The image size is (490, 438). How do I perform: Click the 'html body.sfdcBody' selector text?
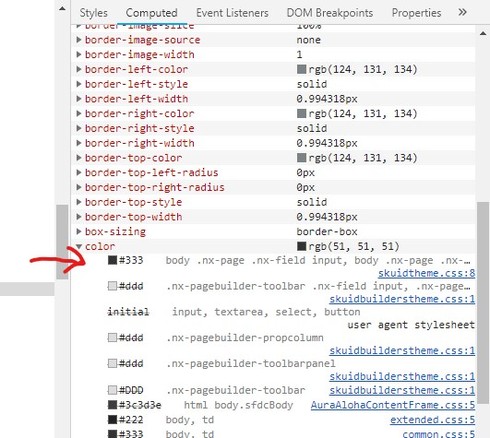pyautogui.click(x=238, y=405)
